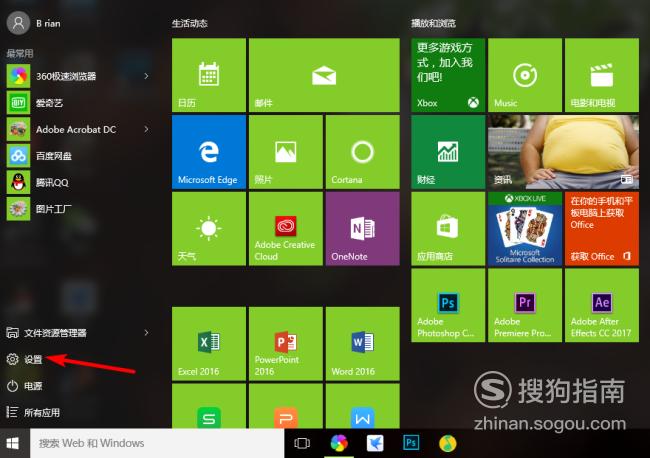Image resolution: width=650 pixels, height=458 pixels.
Task: Click the Windows Start button
Action: click(13, 443)
